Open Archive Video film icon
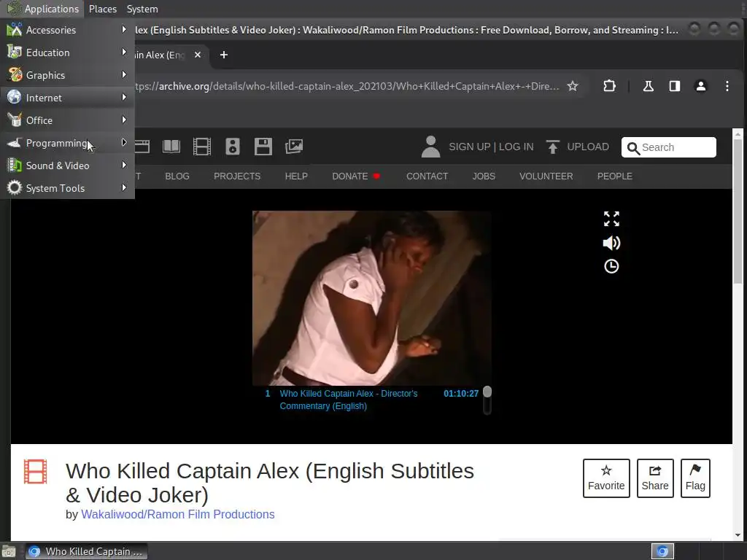Screen dimensions: 747x560 (x=202, y=146)
